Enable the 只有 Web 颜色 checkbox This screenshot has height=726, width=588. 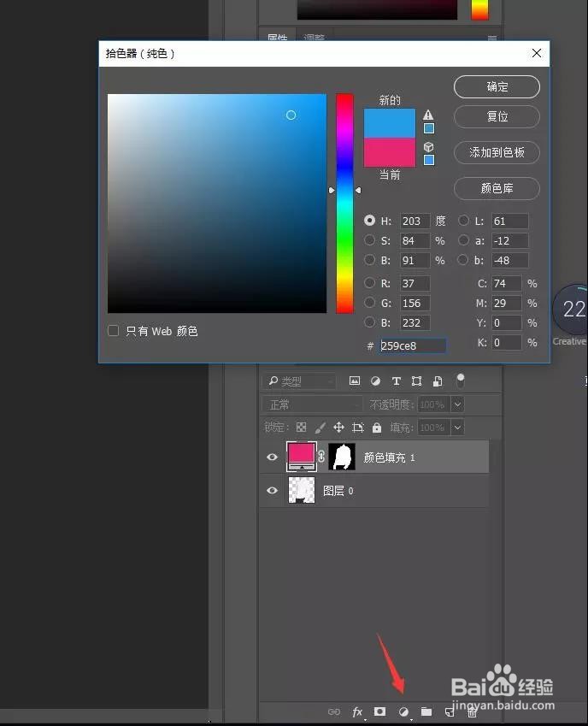point(114,331)
